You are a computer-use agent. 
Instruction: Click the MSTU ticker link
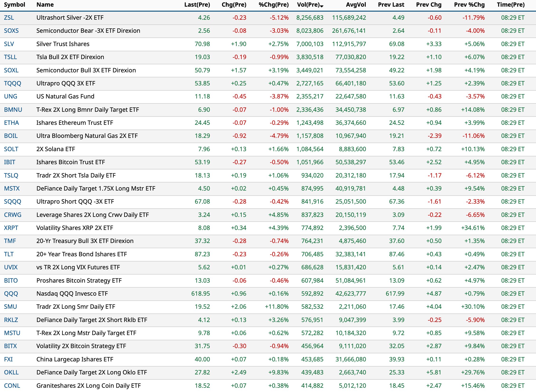pyautogui.click(x=12, y=333)
